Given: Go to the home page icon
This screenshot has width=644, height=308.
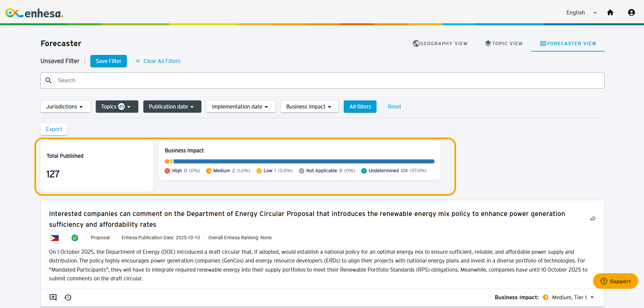Looking at the screenshot, I should point(610,12).
